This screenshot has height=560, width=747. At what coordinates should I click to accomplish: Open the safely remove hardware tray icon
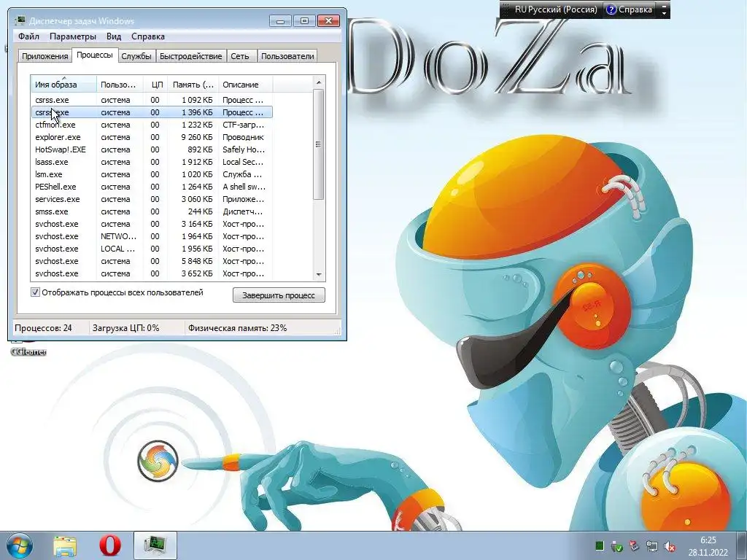pos(617,546)
